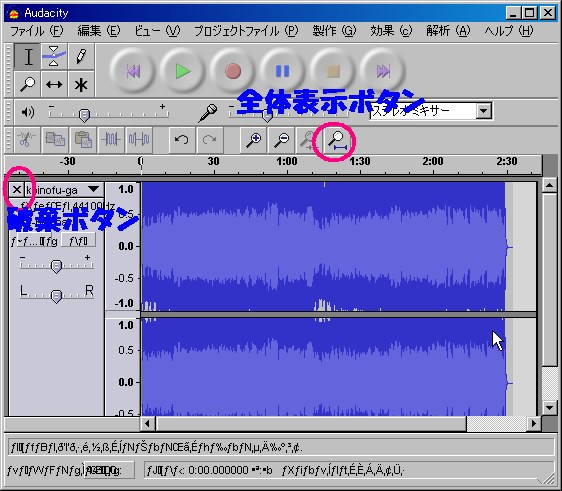Click the Zoom Out magnifier
Viewport: 562px width, 491px height.
coord(281,139)
